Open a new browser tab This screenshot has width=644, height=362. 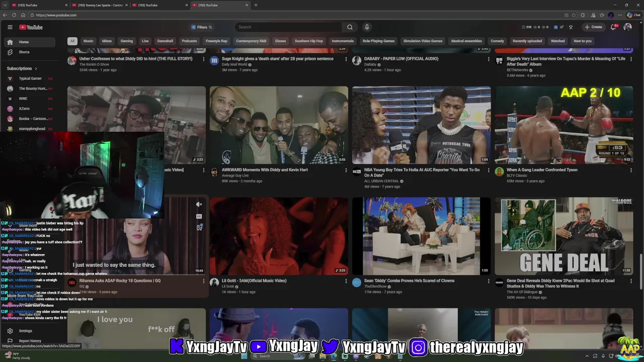pyautogui.click(x=256, y=5)
